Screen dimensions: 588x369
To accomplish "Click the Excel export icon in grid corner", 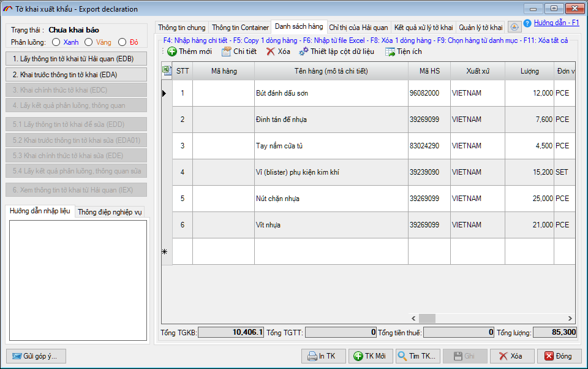I will [167, 71].
